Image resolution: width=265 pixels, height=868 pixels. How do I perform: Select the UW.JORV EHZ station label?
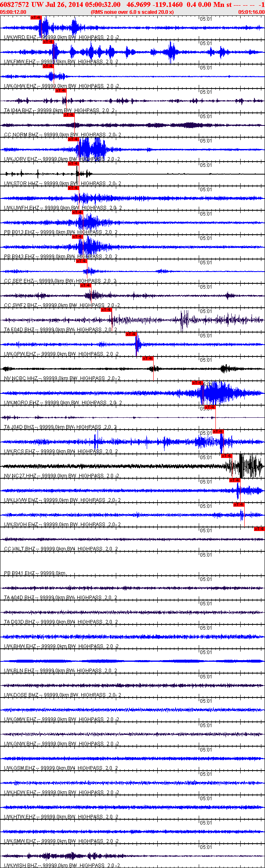62,159
